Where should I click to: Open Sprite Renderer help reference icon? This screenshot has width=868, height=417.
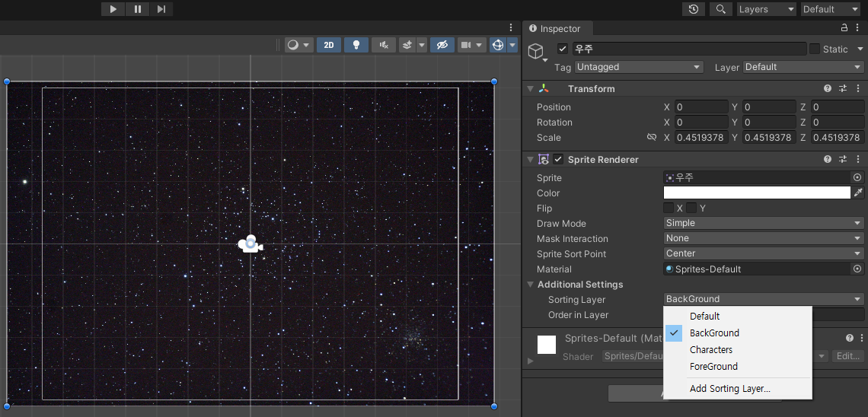pos(828,159)
